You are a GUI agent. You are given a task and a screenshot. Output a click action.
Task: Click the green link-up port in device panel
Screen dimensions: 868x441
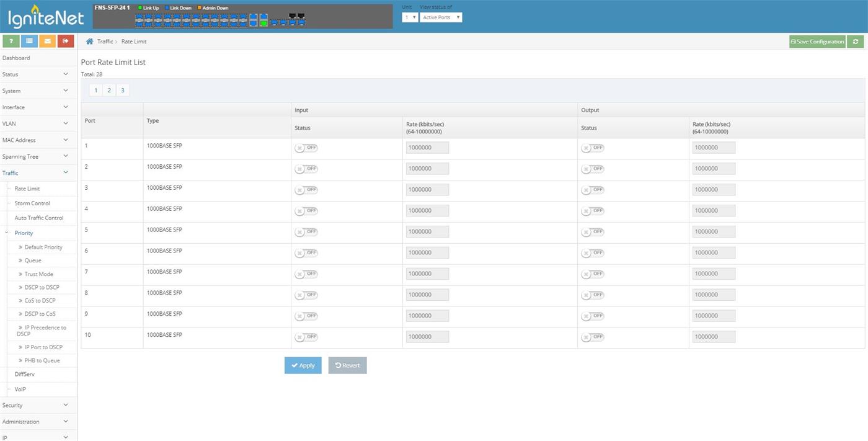263,23
